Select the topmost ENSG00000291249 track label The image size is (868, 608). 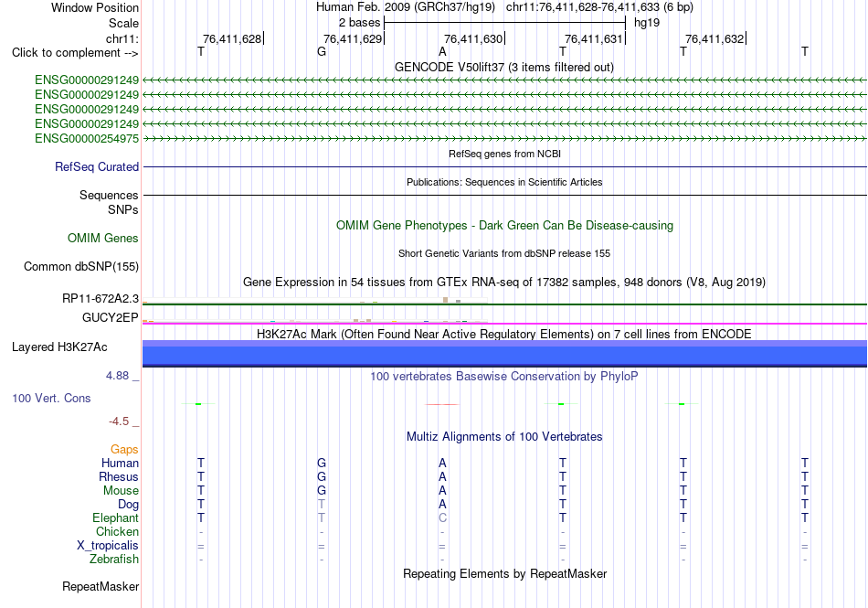pos(87,80)
